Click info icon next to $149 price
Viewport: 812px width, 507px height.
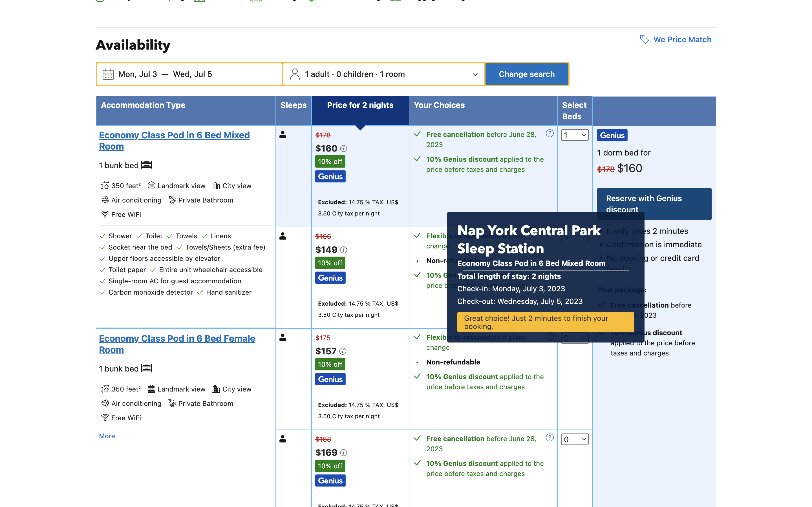pyautogui.click(x=344, y=250)
